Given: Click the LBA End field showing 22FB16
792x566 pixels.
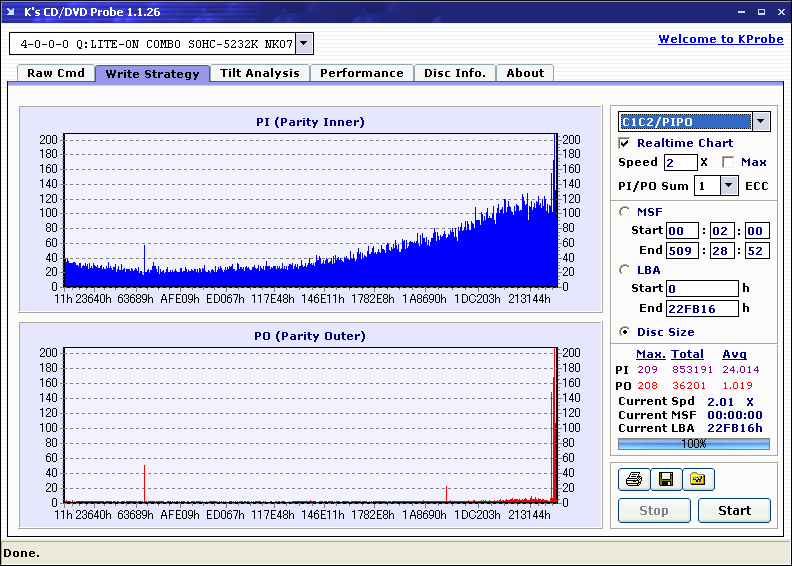Looking at the screenshot, I should [x=702, y=308].
